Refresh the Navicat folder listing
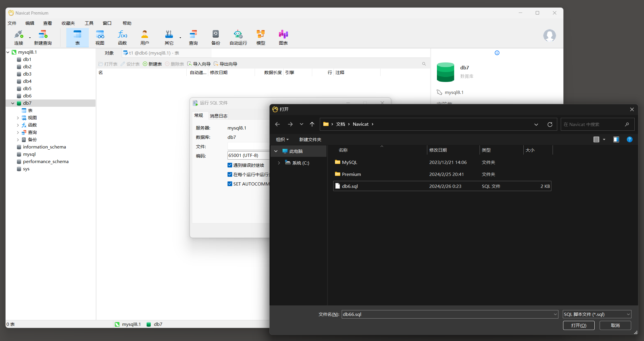The image size is (644, 341). (550, 125)
